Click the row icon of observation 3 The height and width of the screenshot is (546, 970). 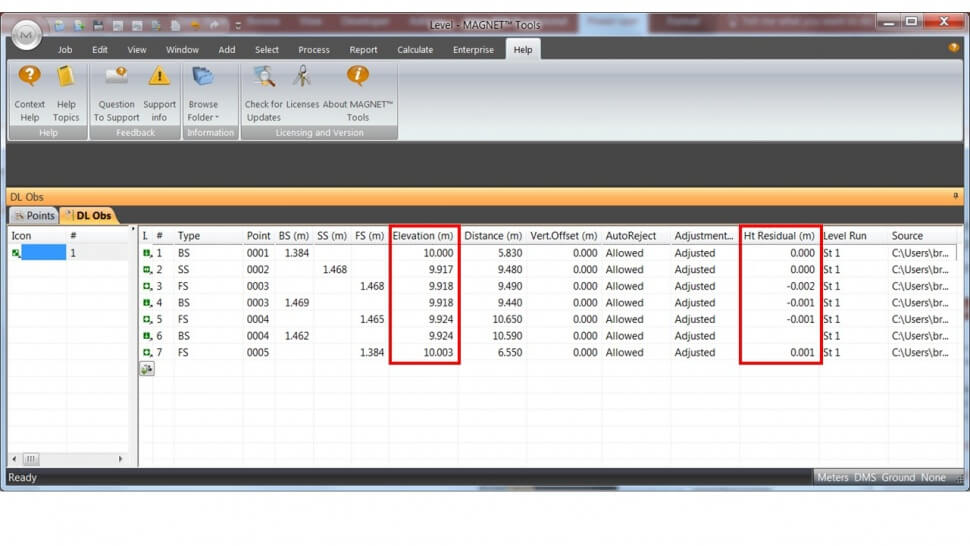click(147, 286)
